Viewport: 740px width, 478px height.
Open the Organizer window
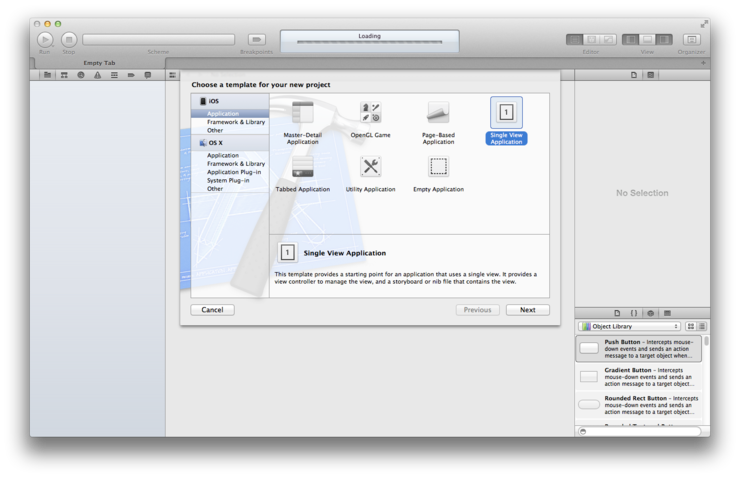691,40
